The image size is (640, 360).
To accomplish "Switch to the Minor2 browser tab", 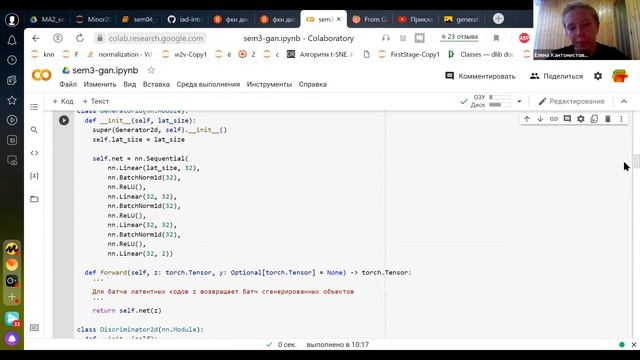I will tap(93, 19).
